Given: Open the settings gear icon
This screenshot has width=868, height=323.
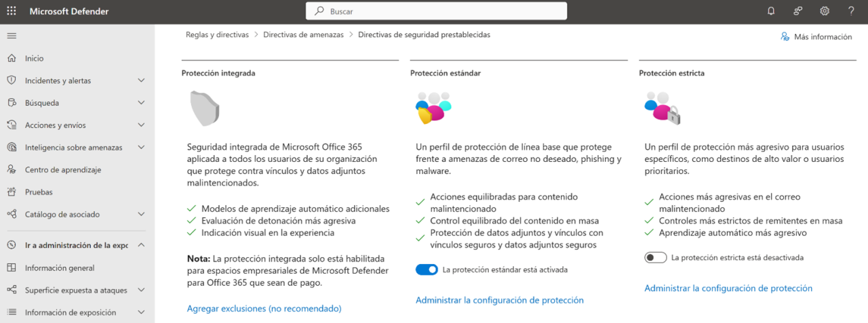Looking at the screenshot, I should [825, 11].
